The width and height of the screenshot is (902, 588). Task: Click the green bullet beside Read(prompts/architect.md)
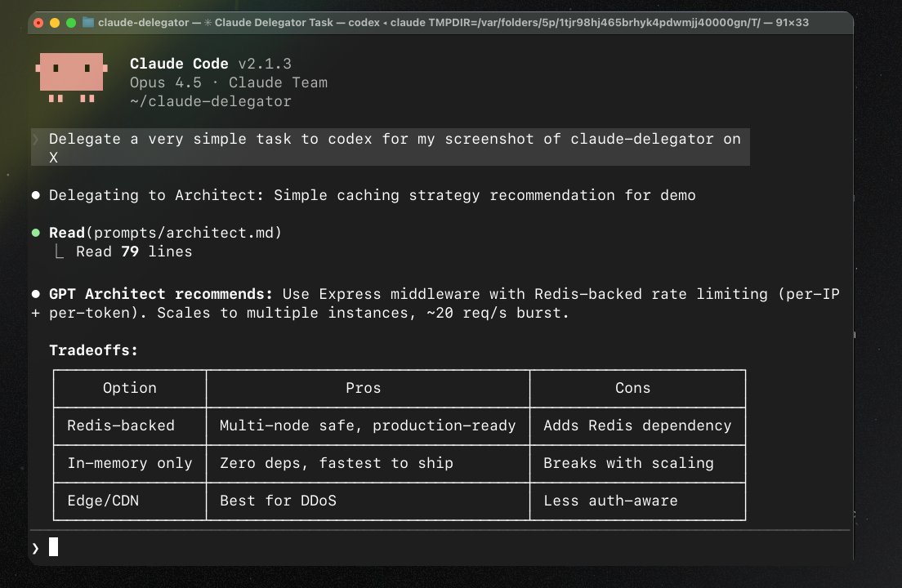pyautogui.click(x=36, y=233)
